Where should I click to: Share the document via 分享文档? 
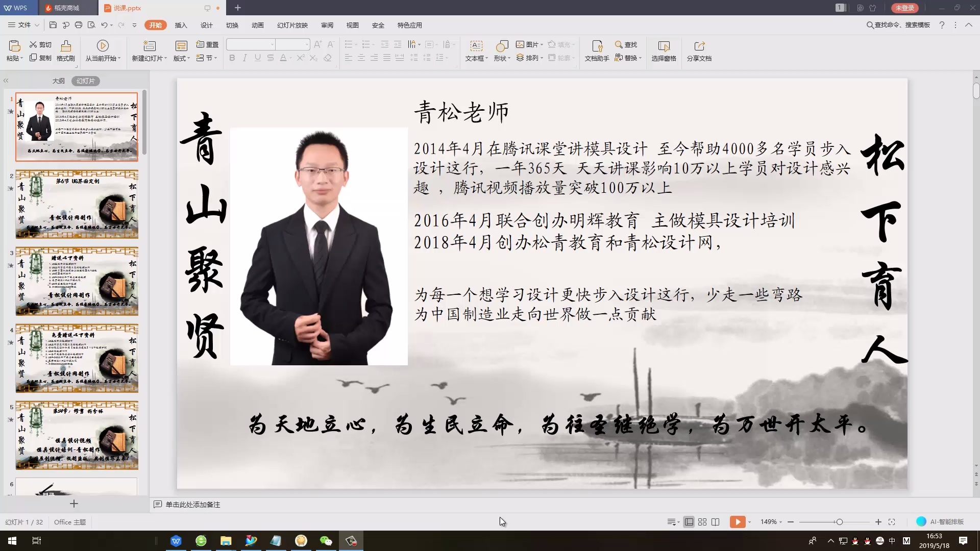(x=699, y=51)
